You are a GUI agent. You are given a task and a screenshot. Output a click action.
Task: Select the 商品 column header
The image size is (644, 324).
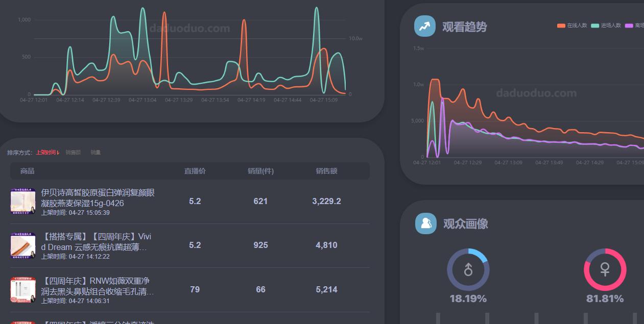pos(27,171)
